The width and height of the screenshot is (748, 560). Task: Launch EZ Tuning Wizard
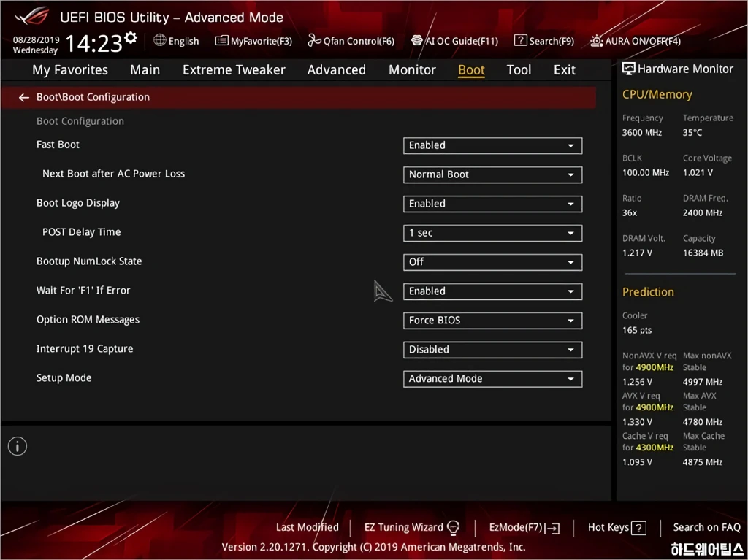(412, 528)
